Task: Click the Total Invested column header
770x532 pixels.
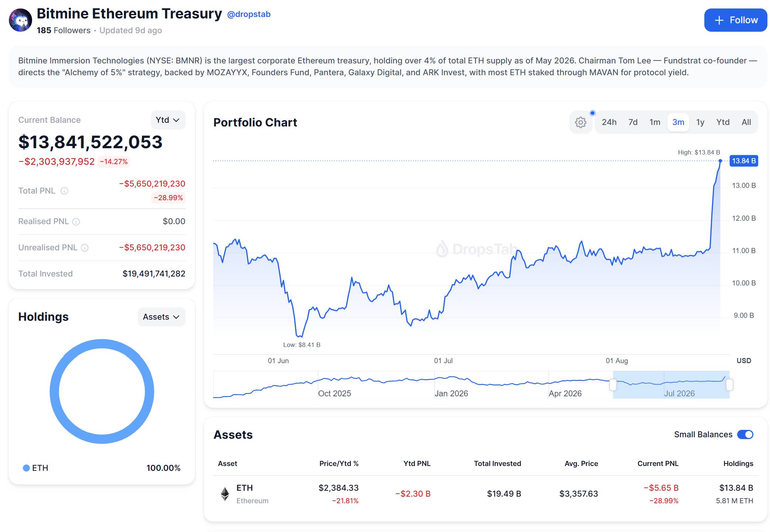Action: point(497,464)
